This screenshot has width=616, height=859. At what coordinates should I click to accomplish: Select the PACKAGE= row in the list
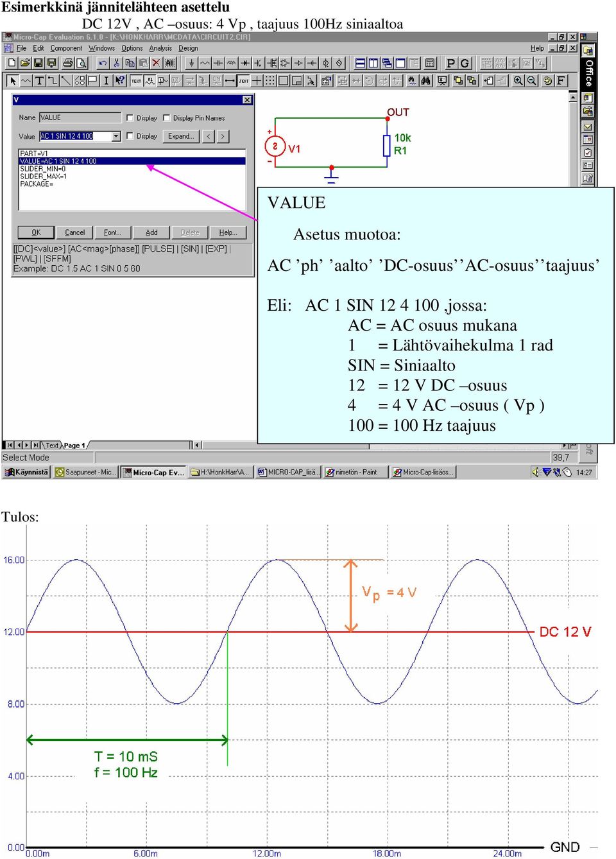pyautogui.click(x=132, y=184)
